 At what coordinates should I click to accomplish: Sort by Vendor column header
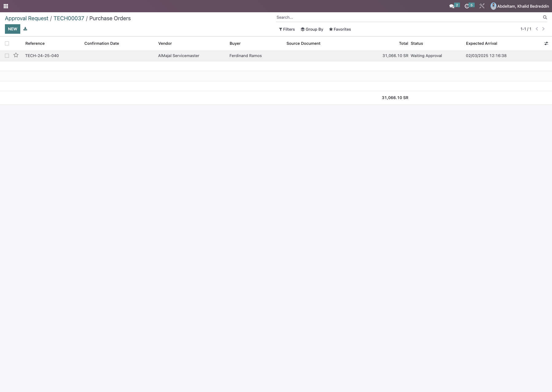coord(165,44)
